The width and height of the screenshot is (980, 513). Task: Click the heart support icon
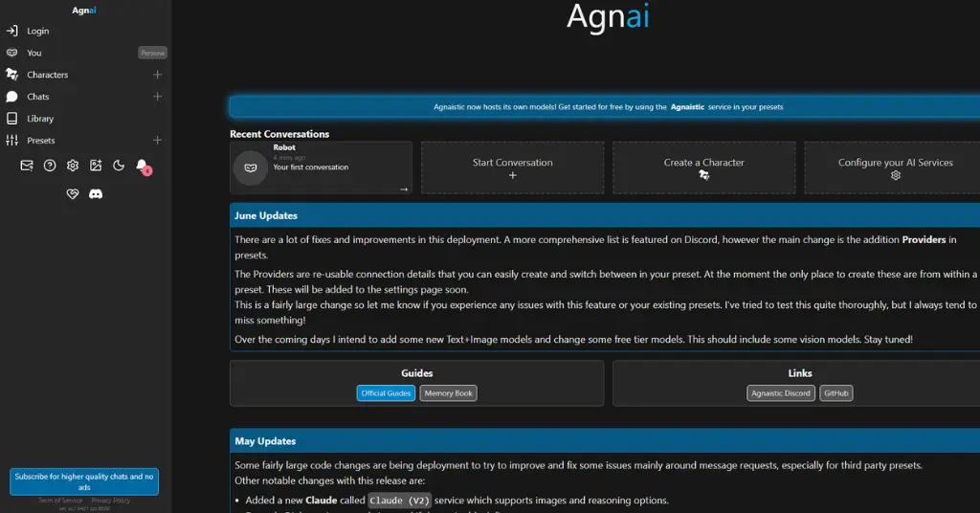(x=73, y=193)
